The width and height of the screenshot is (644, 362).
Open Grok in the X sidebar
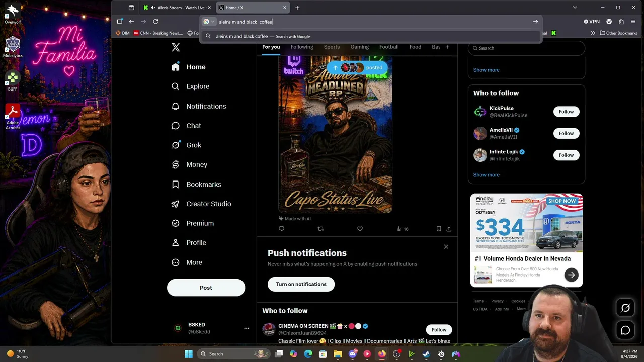186,145
